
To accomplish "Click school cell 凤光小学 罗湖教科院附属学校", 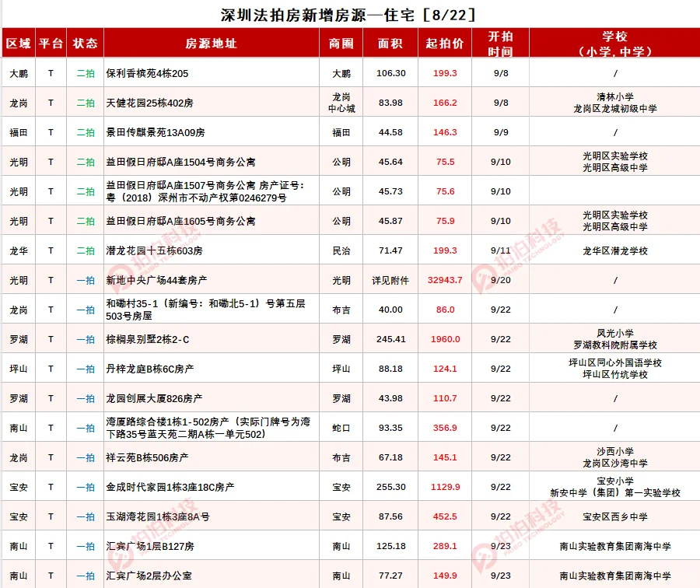I will [615, 339].
